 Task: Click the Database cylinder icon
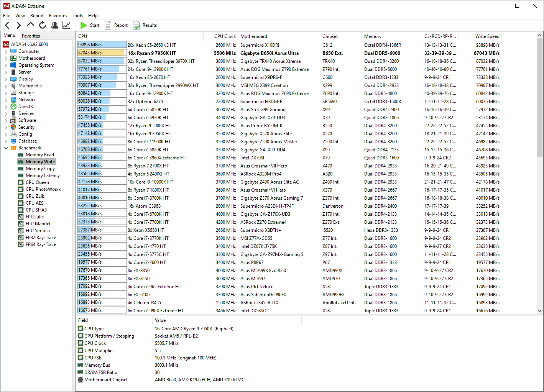pyautogui.click(x=13, y=141)
